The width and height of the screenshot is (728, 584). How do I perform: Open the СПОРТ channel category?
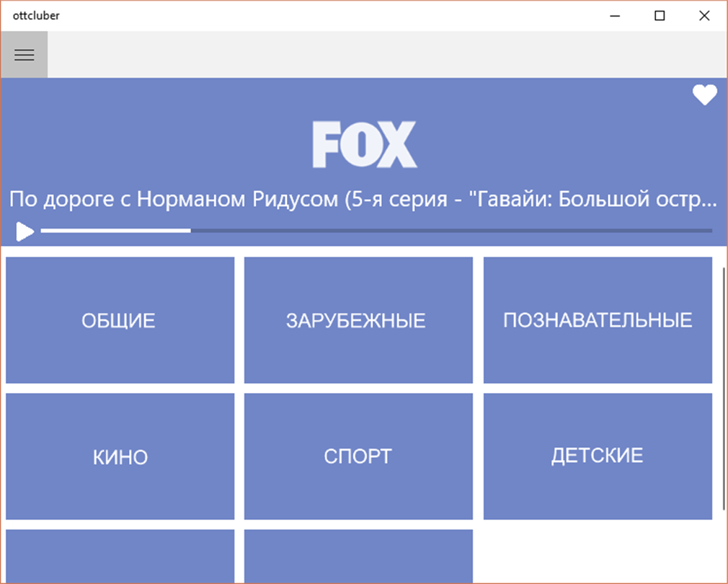[358, 456]
